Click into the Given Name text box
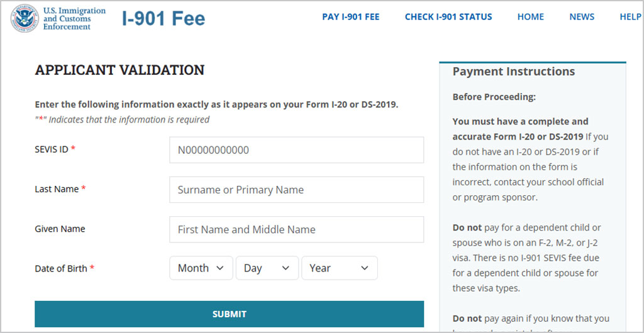Viewport: 644px width, 333px height. (x=296, y=229)
